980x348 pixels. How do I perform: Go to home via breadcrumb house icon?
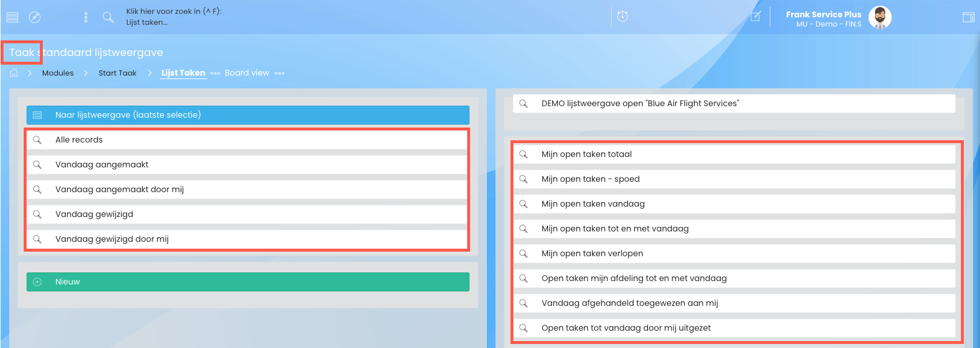pyautogui.click(x=14, y=73)
